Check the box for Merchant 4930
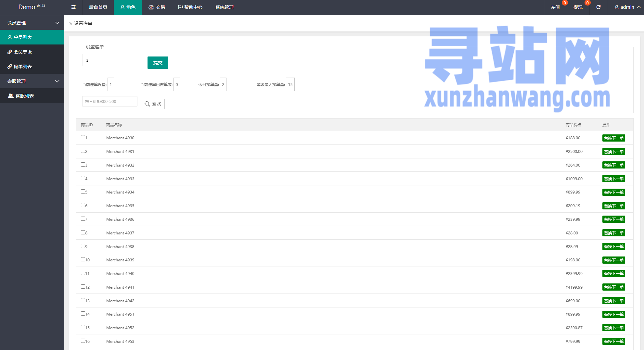Screen dimensions: 644x350 point(83,137)
